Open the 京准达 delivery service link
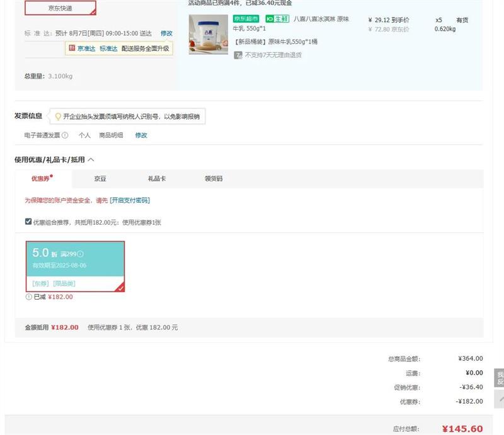The image size is (504, 435). [86, 48]
